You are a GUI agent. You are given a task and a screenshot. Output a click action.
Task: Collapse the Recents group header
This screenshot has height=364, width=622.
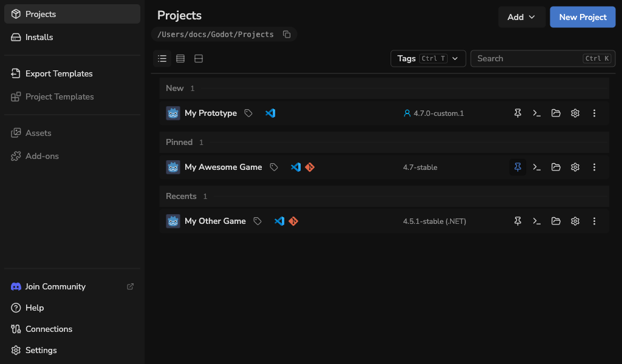click(x=384, y=197)
